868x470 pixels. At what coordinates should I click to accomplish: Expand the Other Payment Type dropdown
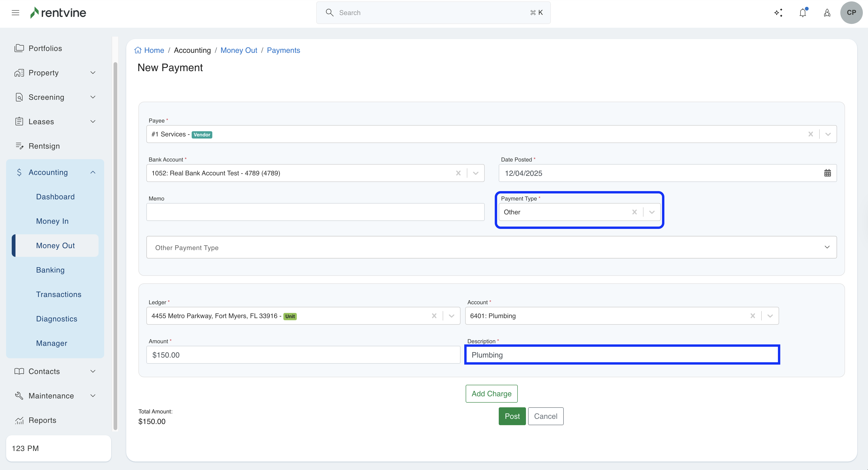827,247
